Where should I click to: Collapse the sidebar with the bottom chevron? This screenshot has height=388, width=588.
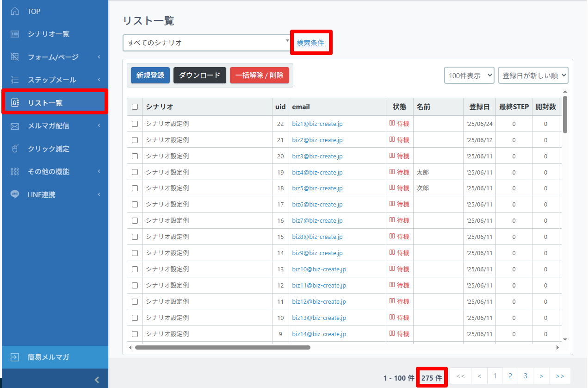(x=97, y=380)
